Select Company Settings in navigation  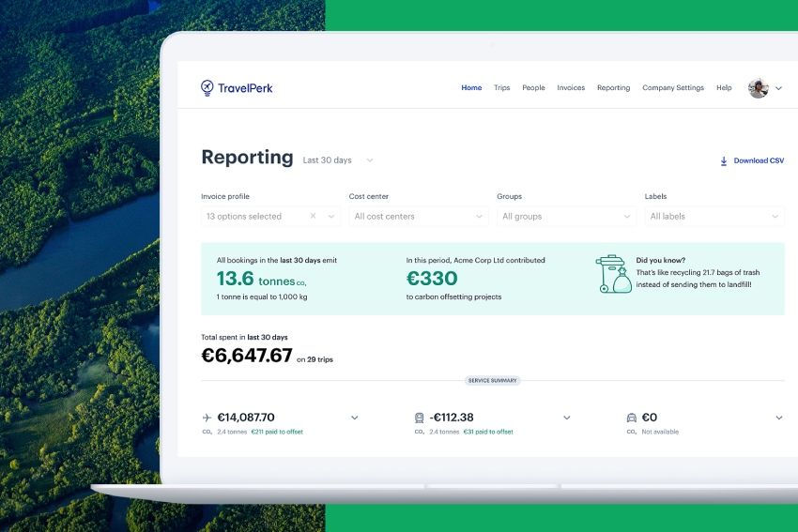click(672, 88)
